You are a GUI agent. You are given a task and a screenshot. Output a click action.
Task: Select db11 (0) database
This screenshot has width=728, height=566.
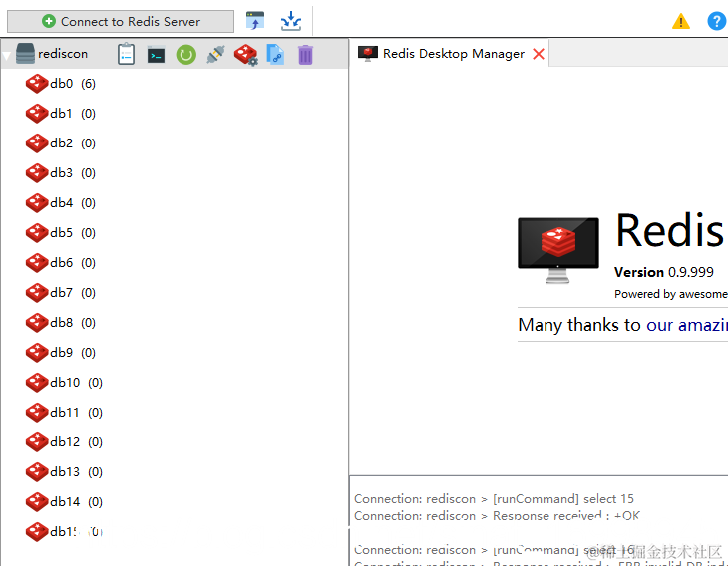[x=64, y=412]
